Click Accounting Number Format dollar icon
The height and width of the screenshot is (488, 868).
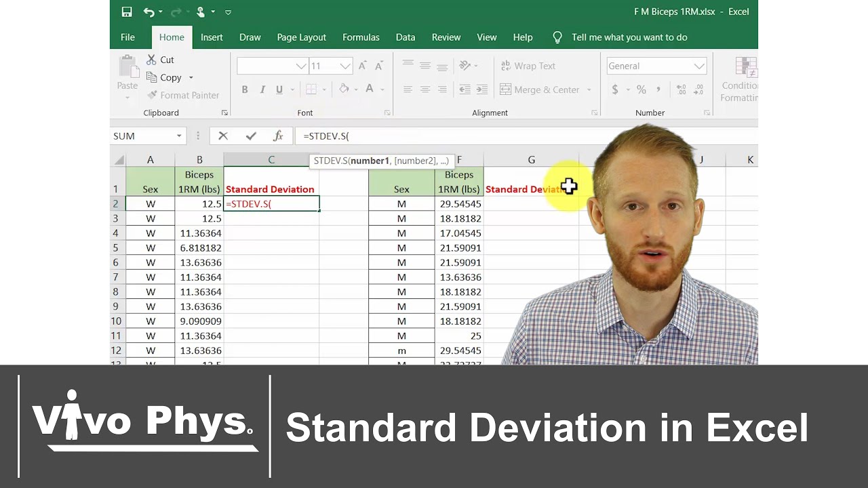(615, 89)
